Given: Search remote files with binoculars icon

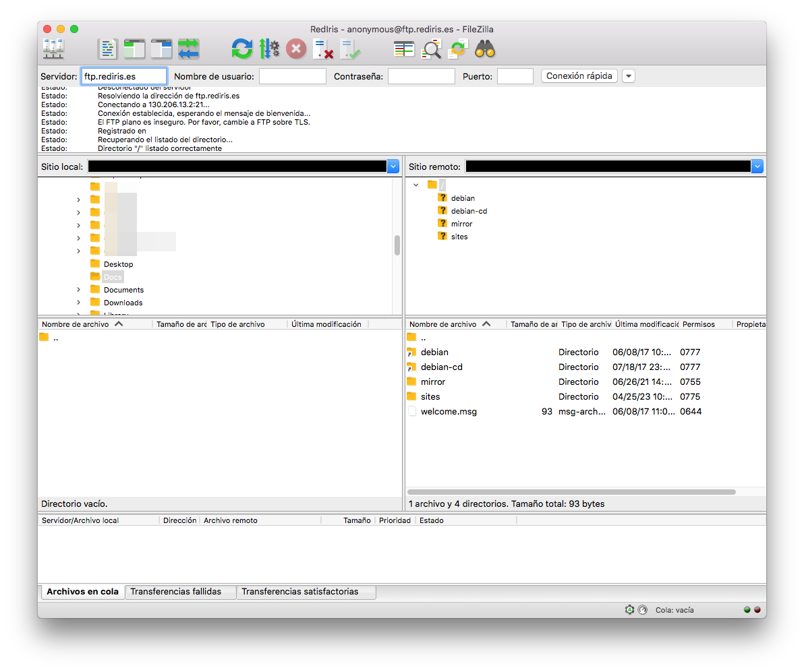Looking at the screenshot, I should click(x=485, y=49).
